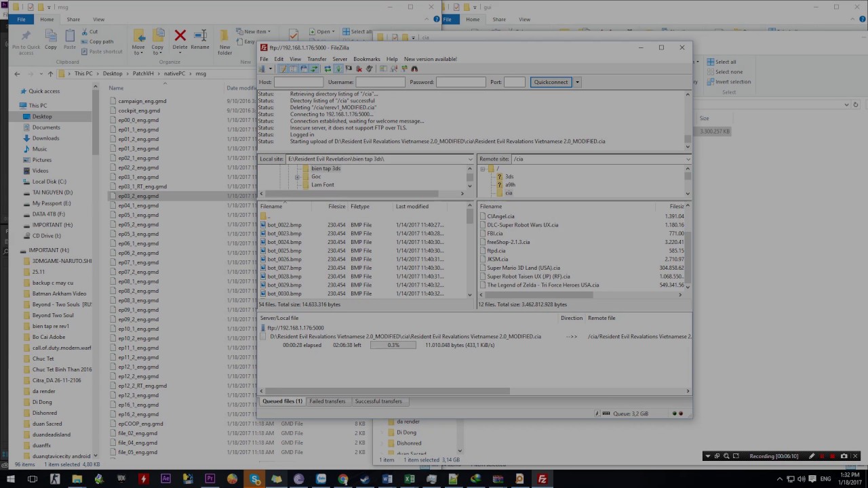Screen dimensions: 868x488
Task: Click Copy path in the Explorer ribbon
Action: (97, 41)
